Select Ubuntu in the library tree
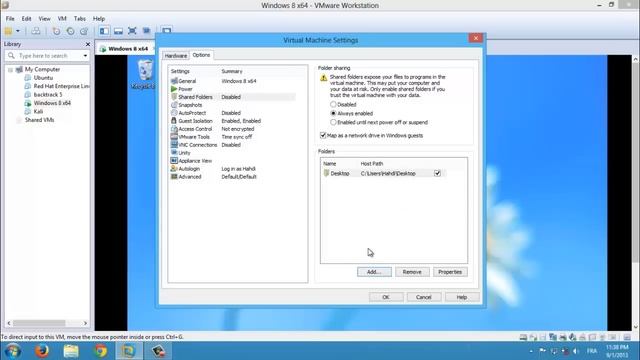Image resolution: width=640 pixels, height=360 pixels. coord(43,78)
